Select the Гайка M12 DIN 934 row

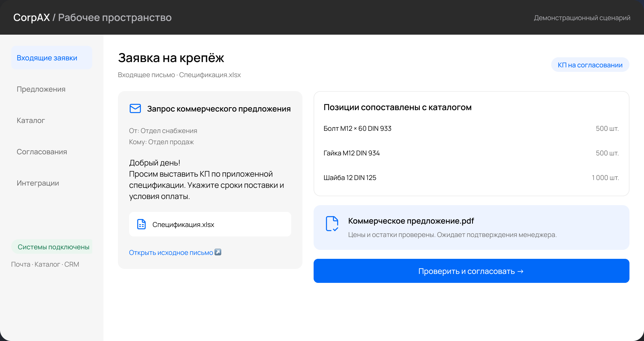click(x=471, y=153)
